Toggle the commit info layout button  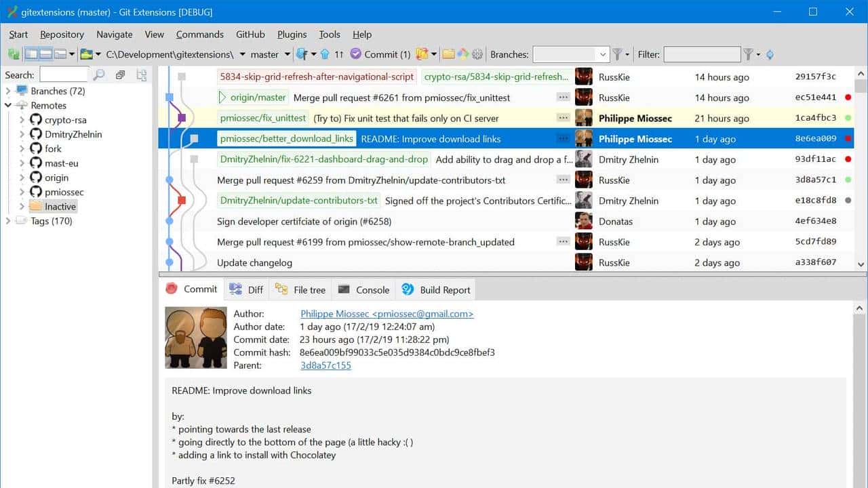[x=60, y=54]
